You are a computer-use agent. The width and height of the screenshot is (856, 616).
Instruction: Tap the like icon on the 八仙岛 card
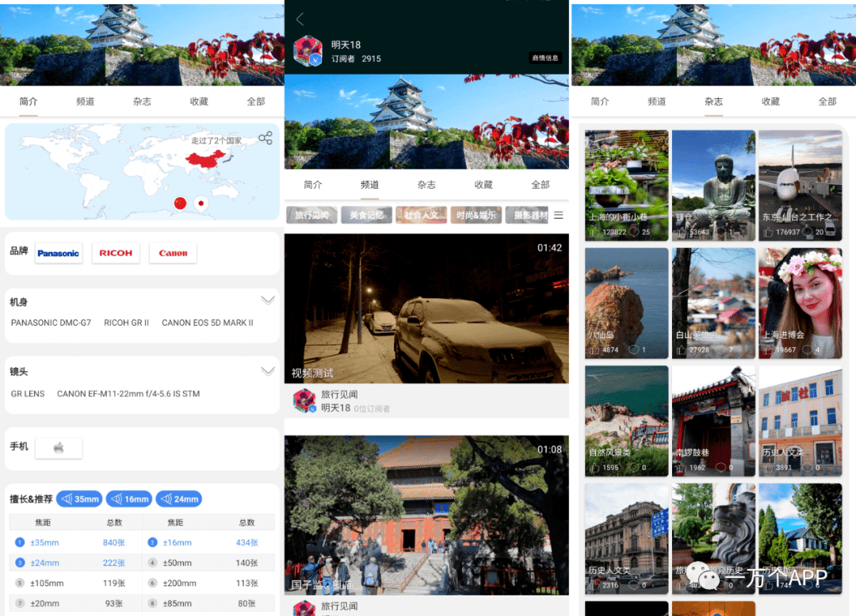point(594,350)
